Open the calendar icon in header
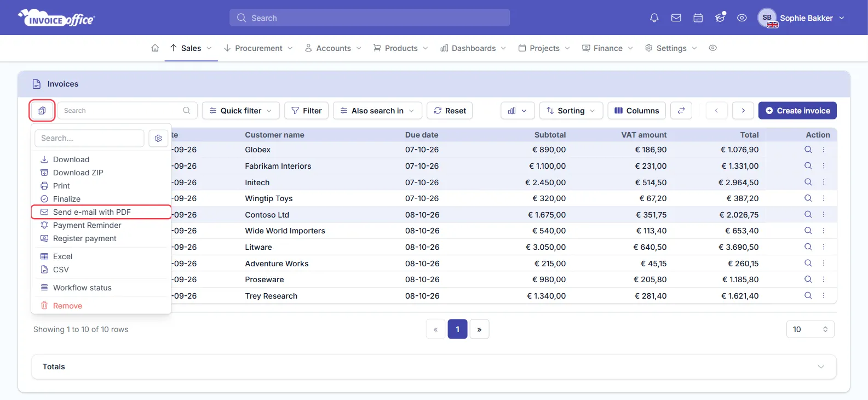This screenshot has width=868, height=400. click(x=698, y=18)
